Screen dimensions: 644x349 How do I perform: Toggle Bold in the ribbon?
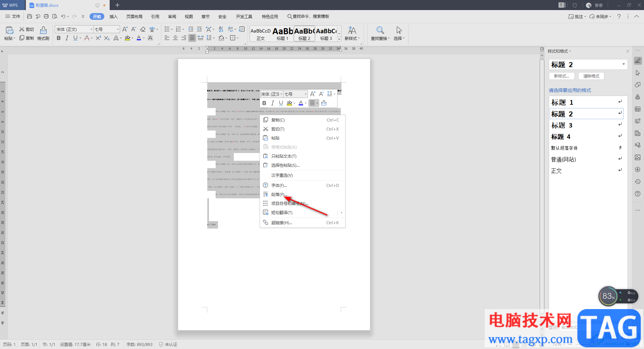[x=59, y=38]
